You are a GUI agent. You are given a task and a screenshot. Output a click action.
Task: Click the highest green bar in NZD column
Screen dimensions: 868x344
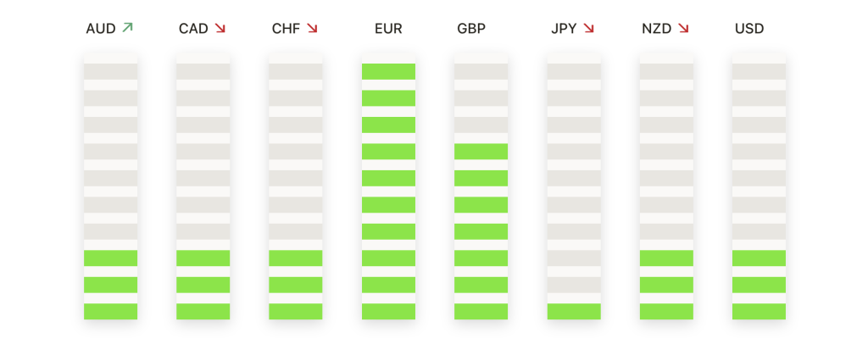coord(666,258)
